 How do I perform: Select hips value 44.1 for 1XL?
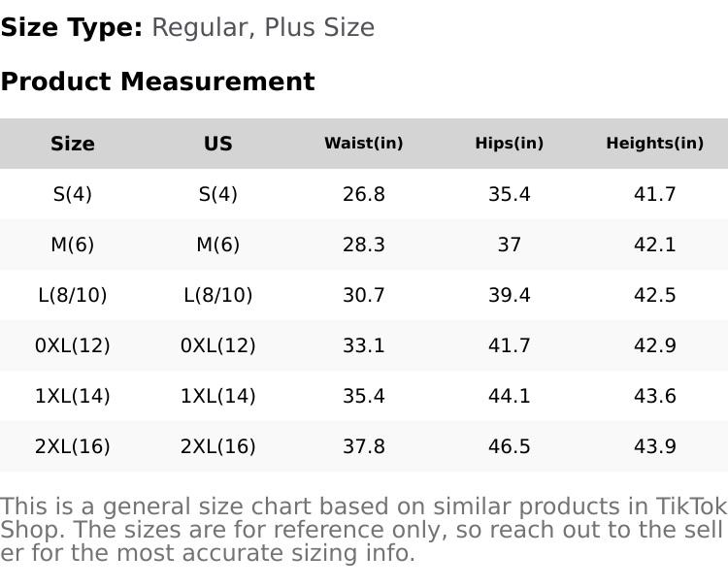point(510,396)
